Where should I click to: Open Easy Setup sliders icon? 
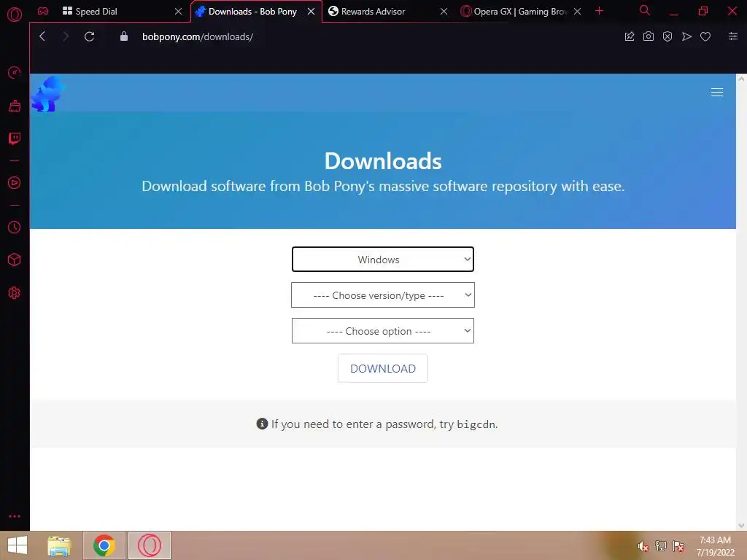(x=733, y=36)
